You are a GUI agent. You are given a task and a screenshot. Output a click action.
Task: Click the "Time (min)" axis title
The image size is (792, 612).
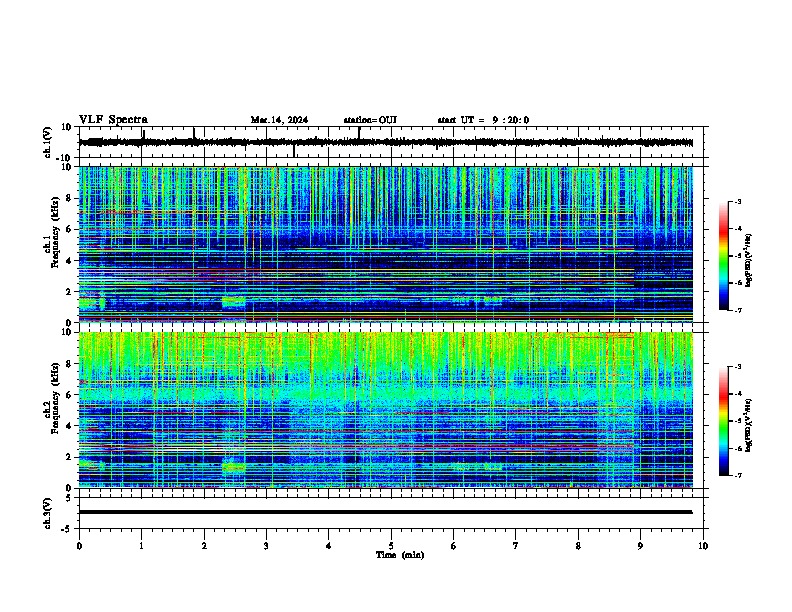coord(400,555)
